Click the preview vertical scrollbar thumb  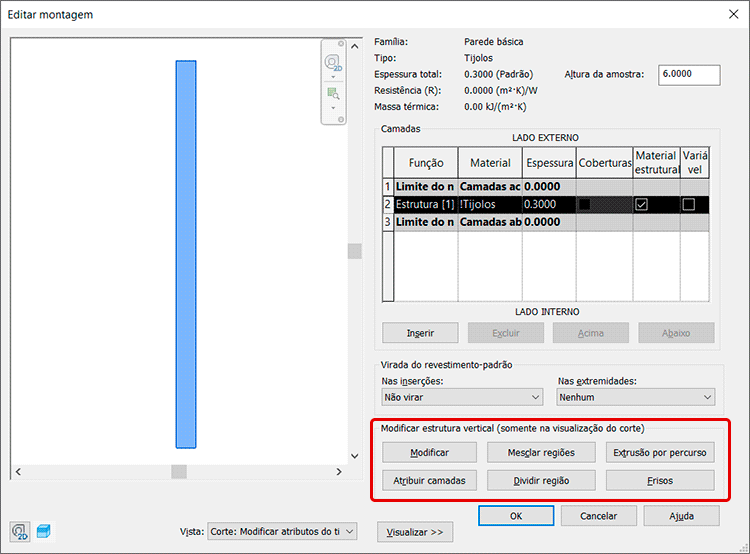[x=354, y=251]
